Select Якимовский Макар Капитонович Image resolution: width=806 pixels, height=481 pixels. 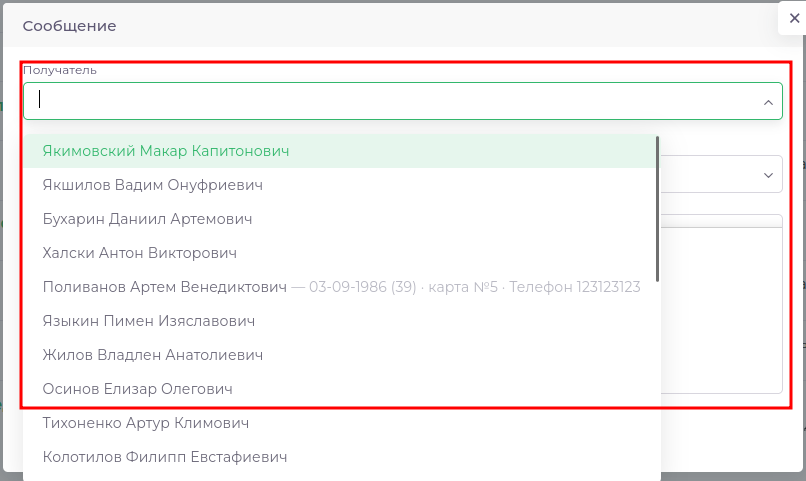tap(166, 151)
